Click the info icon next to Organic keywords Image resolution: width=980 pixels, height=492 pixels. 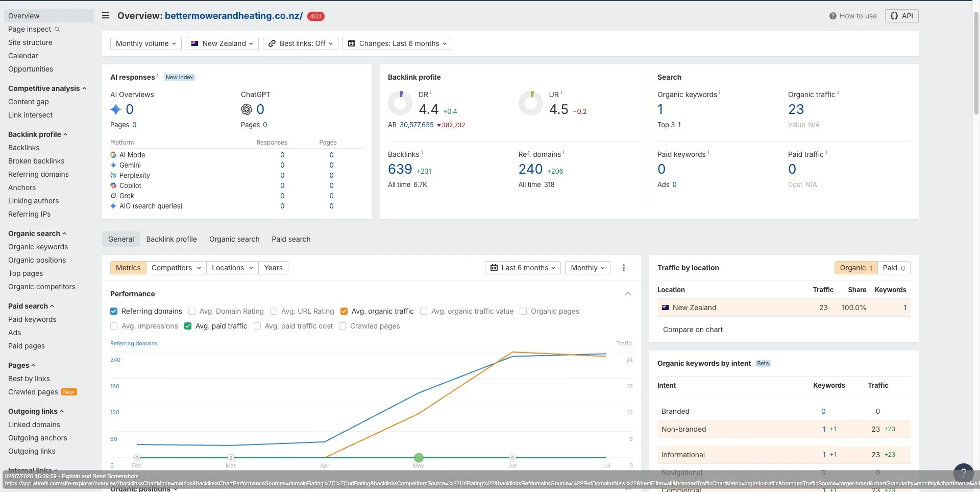coord(720,93)
